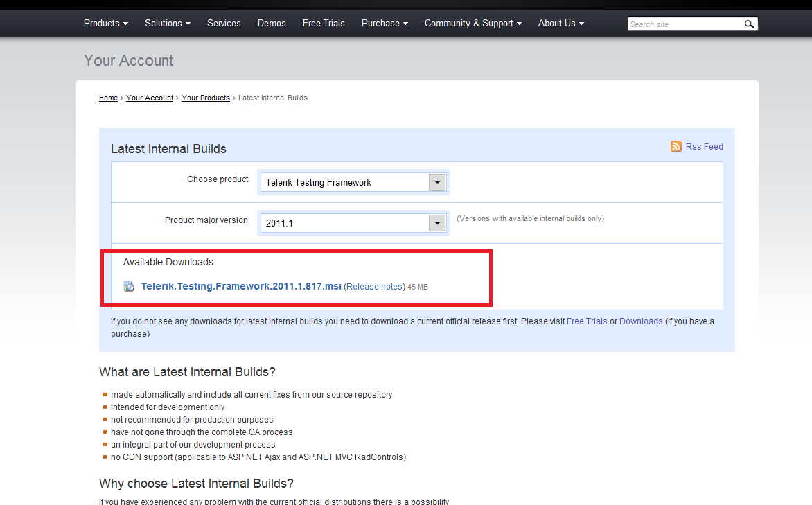Image resolution: width=812 pixels, height=505 pixels.
Task: Follow the Home breadcrumb link
Action: click(x=108, y=98)
